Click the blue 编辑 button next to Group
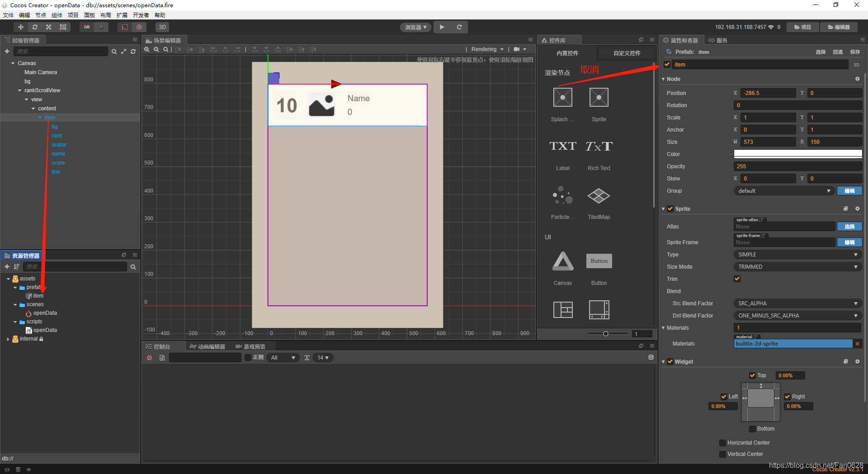This screenshot has width=868, height=474. pyautogui.click(x=849, y=191)
